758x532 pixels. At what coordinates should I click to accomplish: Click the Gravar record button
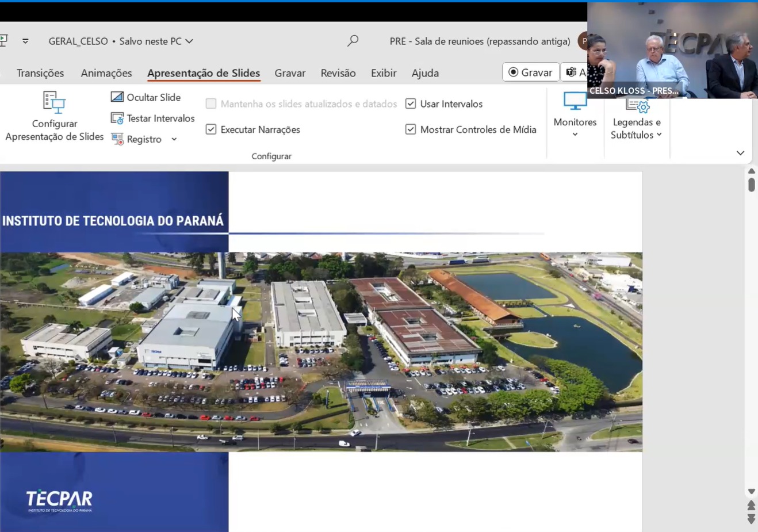pyautogui.click(x=530, y=72)
